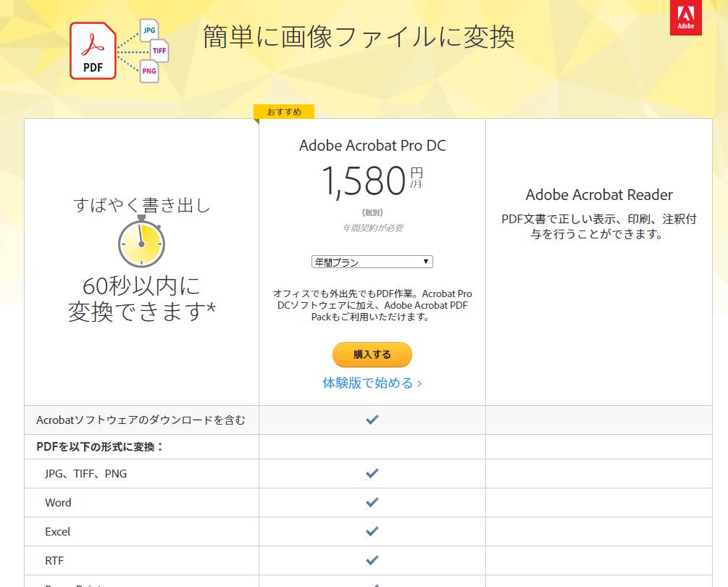Click the 1,580 円 price text
728x587 pixels.
[x=372, y=180]
